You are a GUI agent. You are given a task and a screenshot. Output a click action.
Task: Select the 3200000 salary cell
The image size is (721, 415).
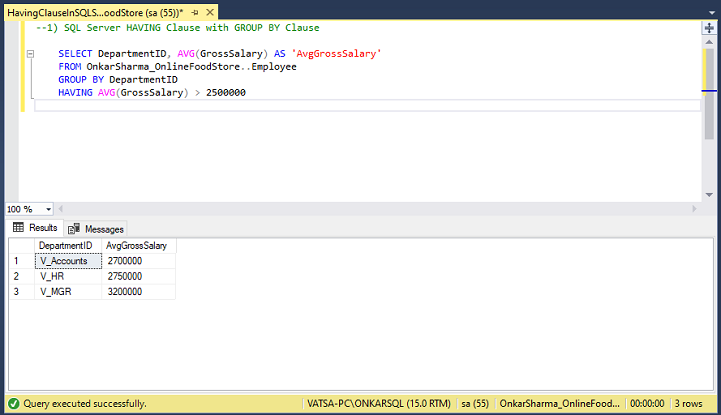click(138, 292)
